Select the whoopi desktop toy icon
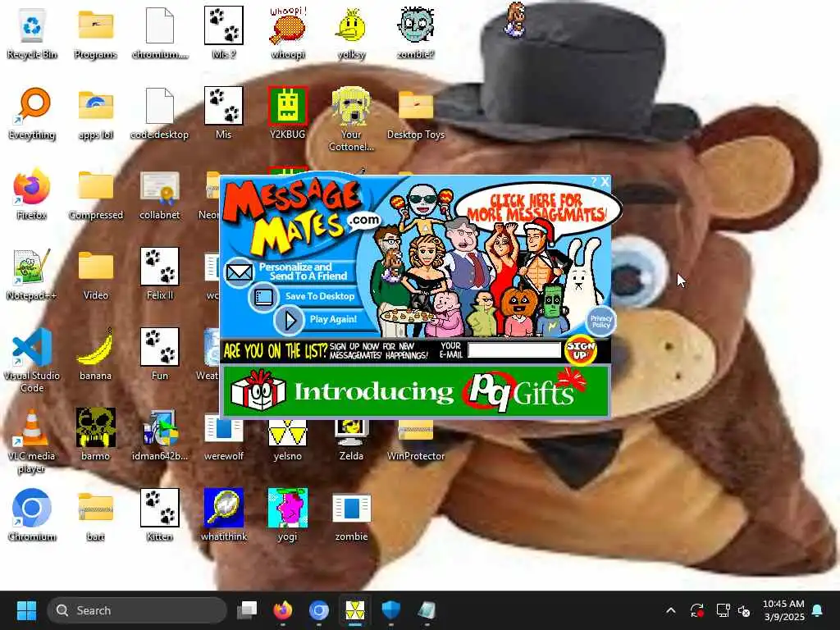The image size is (840, 630). point(288,33)
